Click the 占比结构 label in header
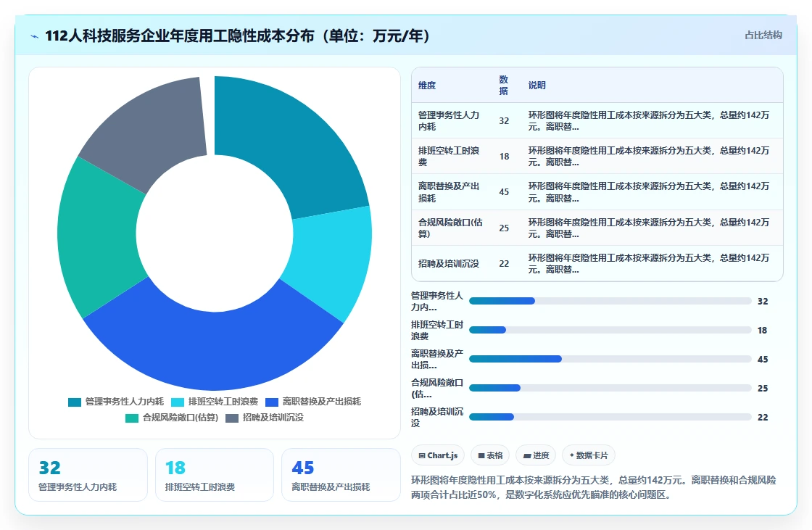The width and height of the screenshot is (812, 530). click(x=763, y=36)
